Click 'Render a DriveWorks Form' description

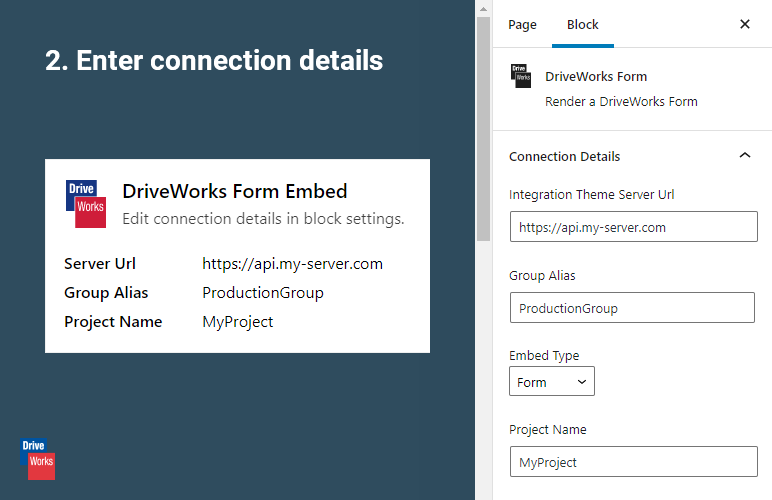click(x=621, y=101)
